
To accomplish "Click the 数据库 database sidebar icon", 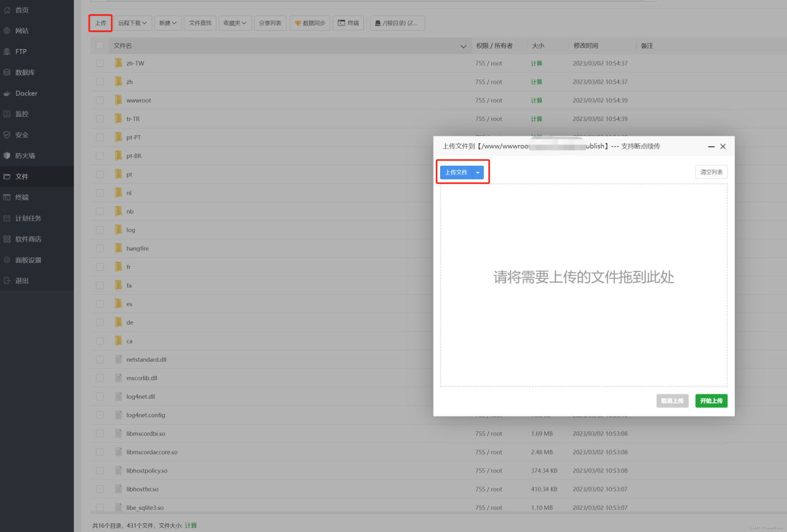I will [x=7, y=72].
